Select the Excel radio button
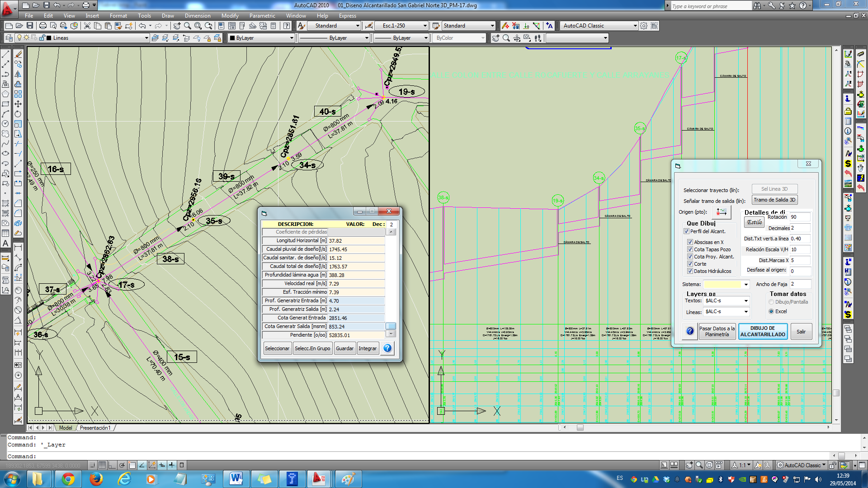The height and width of the screenshot is (488, 868). pyautogui.click(x=771, y=311)
